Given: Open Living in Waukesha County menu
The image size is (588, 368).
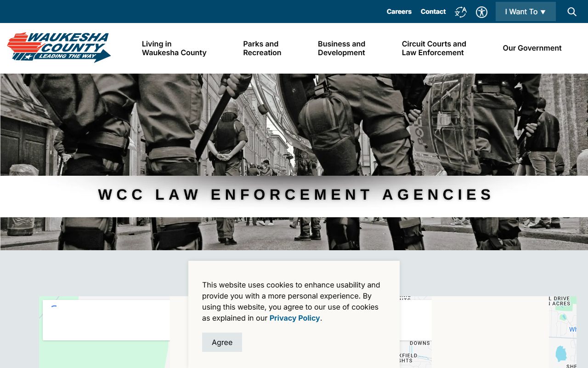Looking at the screenshot, I should [x=174, y=48].
